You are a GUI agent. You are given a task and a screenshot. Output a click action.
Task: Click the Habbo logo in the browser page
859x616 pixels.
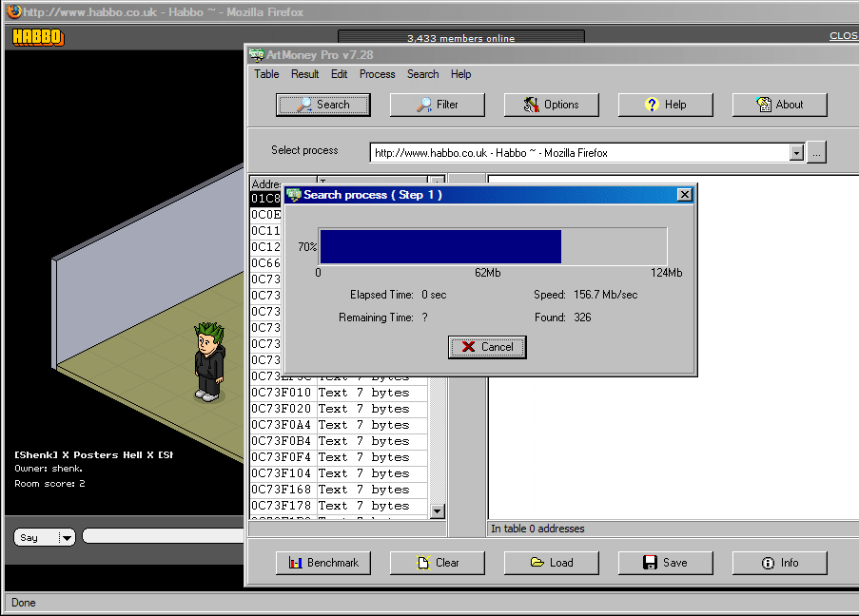point(38,37)
